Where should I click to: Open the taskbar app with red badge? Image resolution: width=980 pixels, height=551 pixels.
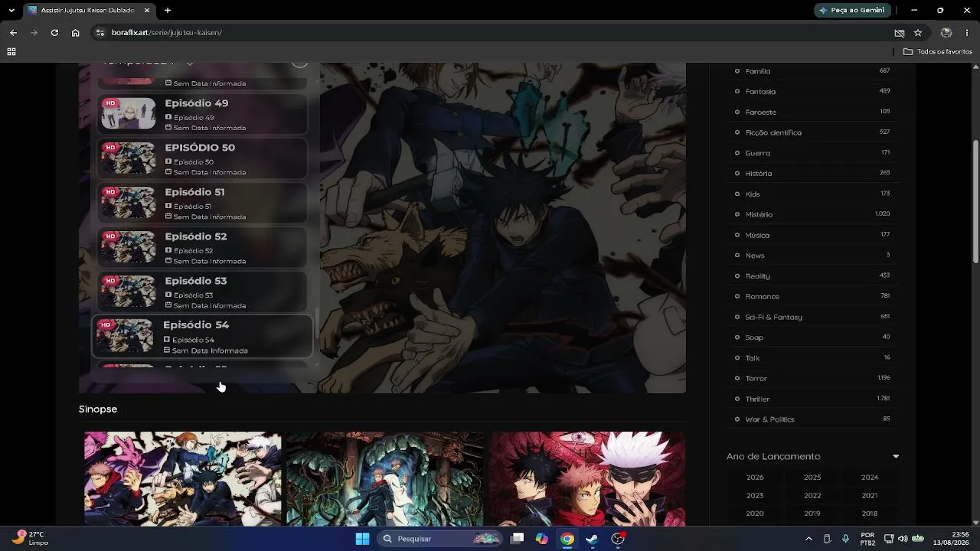[618, 539]
